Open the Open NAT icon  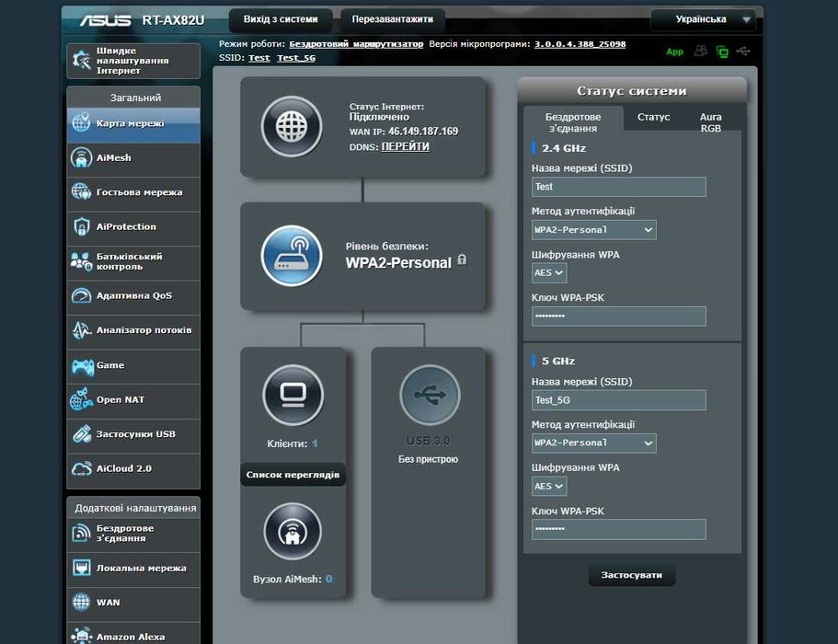[x=81, y=399]
